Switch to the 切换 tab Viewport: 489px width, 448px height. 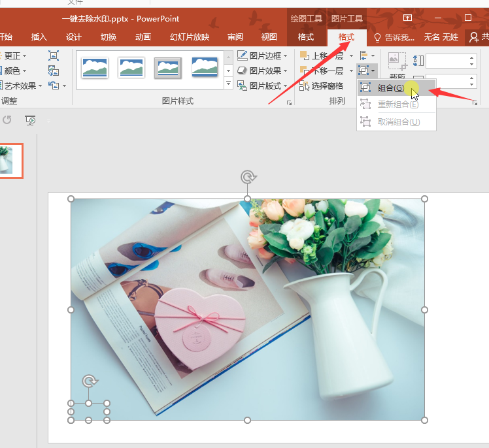point(109,37)
